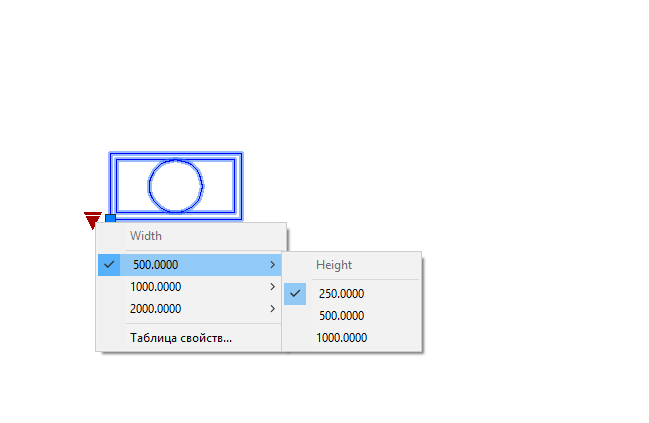This screenshot has height=423, width=649.
Task: Click the blue square insertion grip
Action: 111,218
